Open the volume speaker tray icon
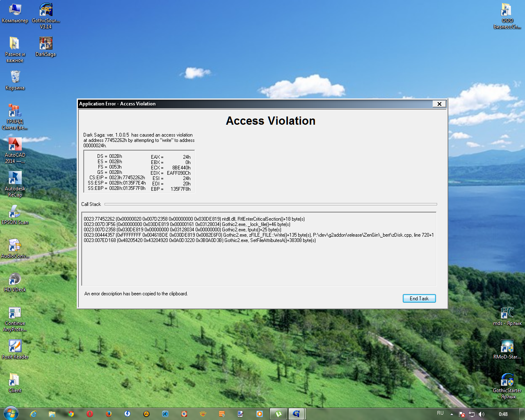Screen dimensions: 525x420 482,414
